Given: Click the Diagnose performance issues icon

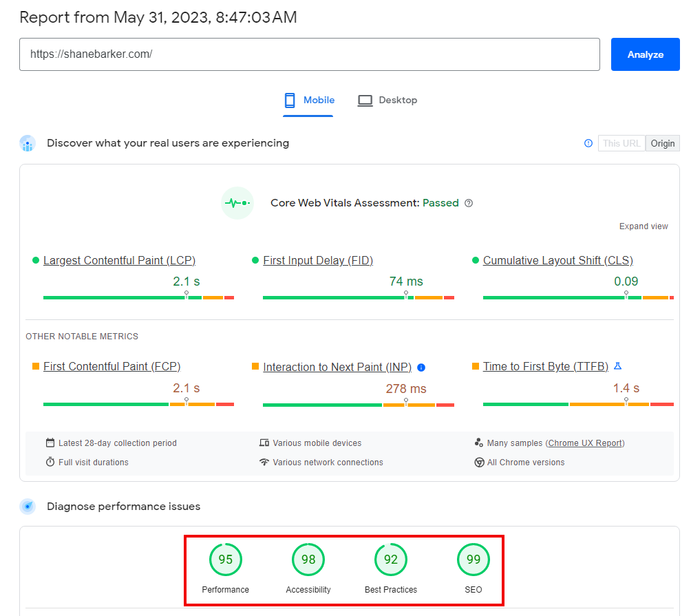Looking at the screenshot, I should (28, 507).
